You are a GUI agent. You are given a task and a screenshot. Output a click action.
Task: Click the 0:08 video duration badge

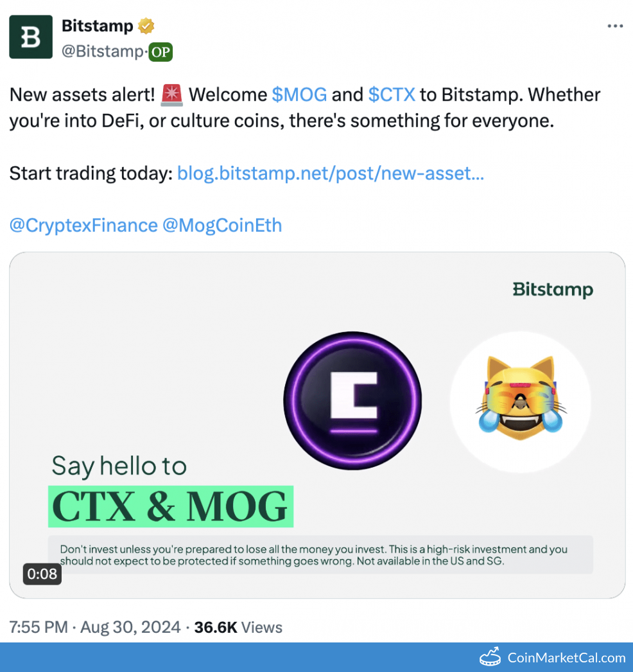(x=42, y=574)
